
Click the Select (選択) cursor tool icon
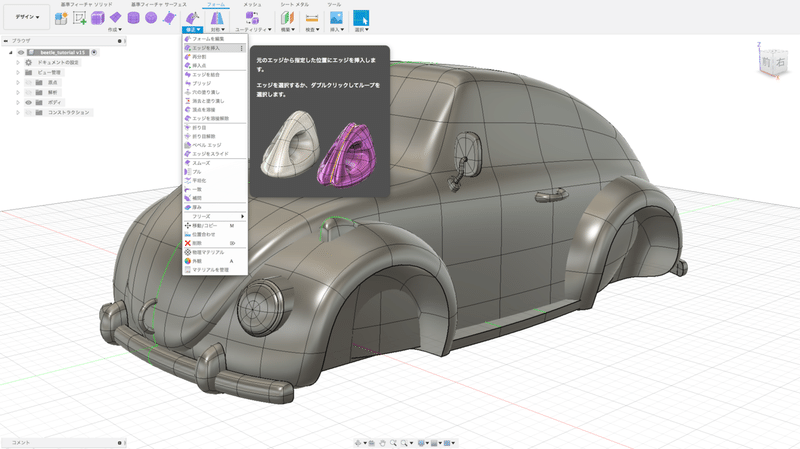[x=361, y=18]
